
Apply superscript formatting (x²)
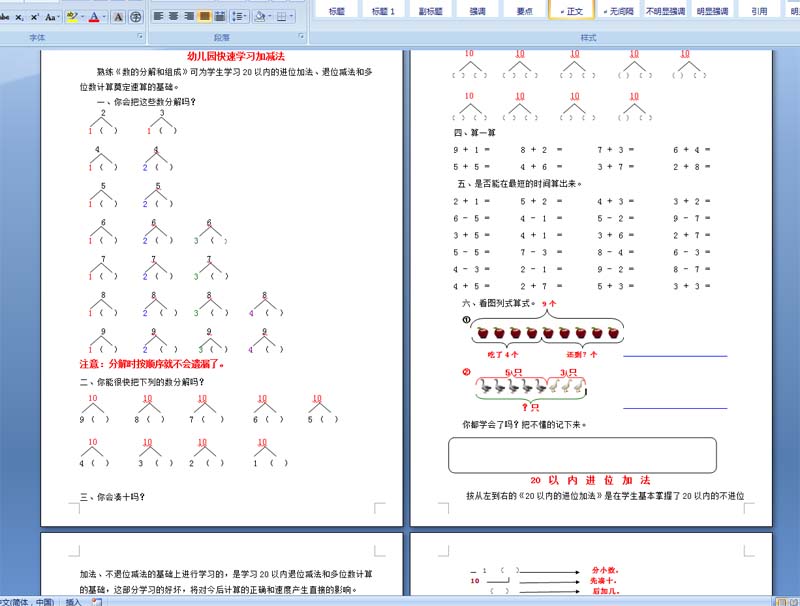(34, 17)
